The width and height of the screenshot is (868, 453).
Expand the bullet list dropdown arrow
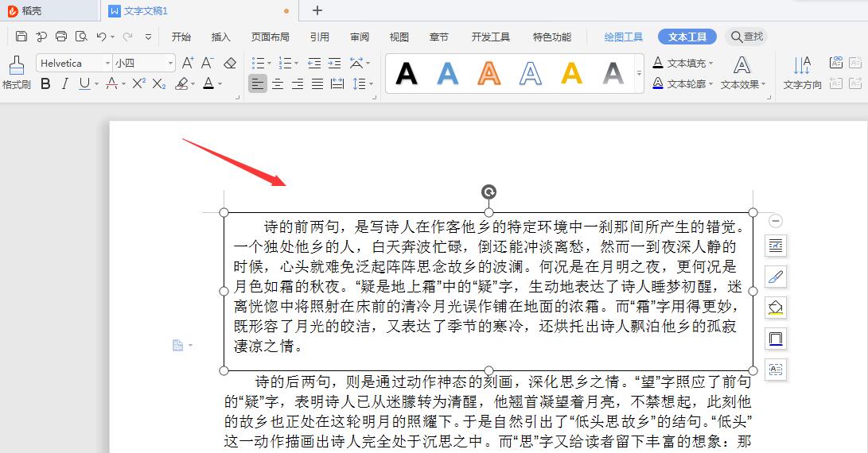click(269, 63)
